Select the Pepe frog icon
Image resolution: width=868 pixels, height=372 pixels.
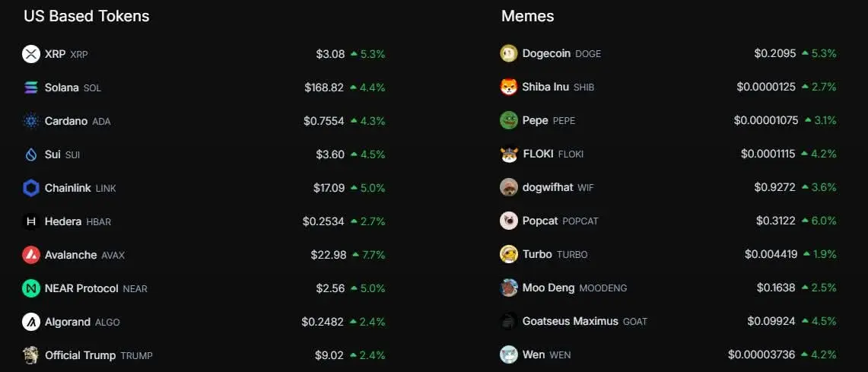click(x=509, y=120)
